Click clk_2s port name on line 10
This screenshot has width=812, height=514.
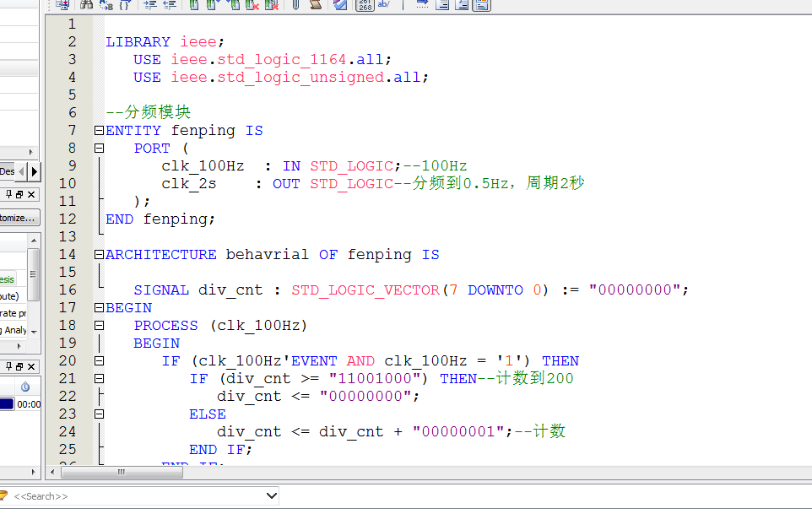188,184
